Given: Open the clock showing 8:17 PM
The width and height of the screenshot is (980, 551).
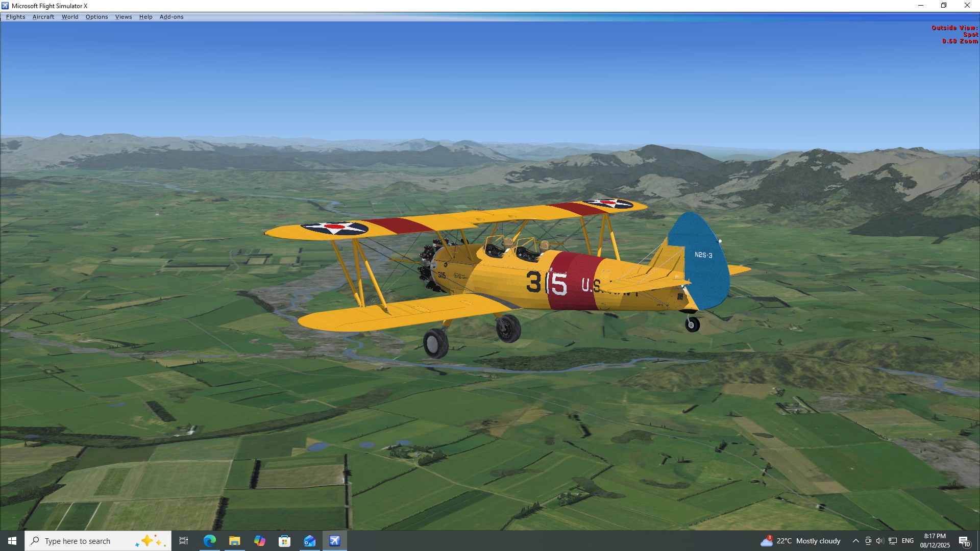Looking at the screenshot, I should (x=935, y=541).
